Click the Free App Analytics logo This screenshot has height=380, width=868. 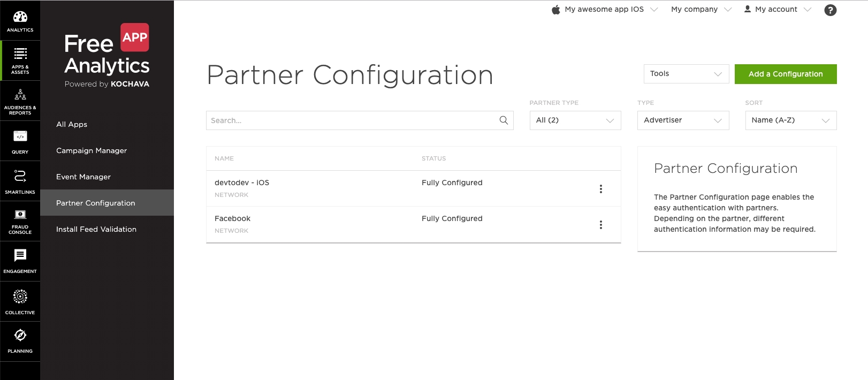pos(107,55)
